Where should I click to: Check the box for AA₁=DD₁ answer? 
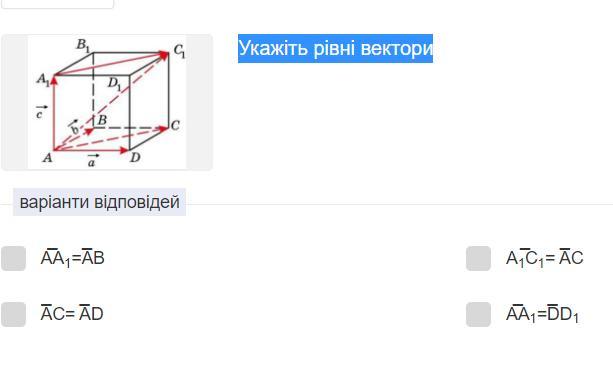coord(479,314)
